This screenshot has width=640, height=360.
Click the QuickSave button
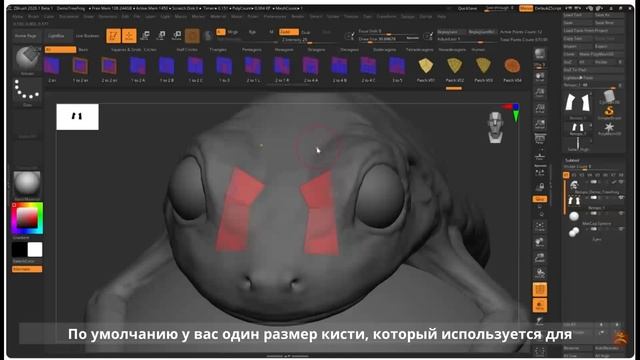(467, 8)
